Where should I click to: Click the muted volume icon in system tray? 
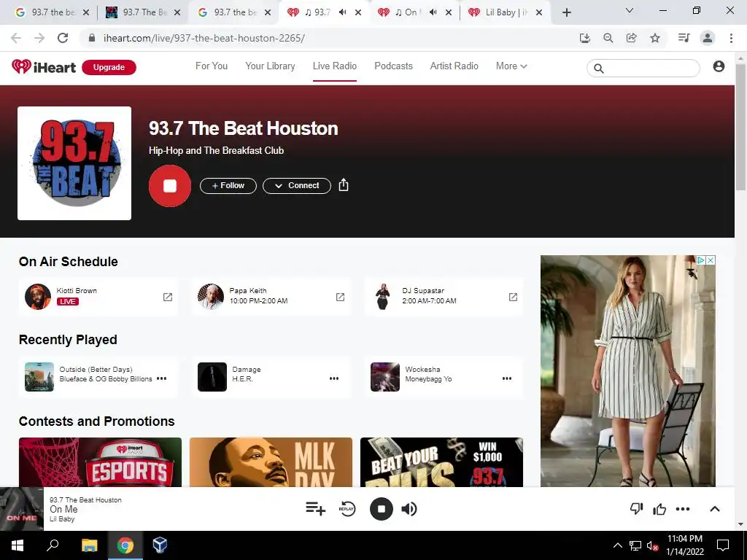point(652,545)
